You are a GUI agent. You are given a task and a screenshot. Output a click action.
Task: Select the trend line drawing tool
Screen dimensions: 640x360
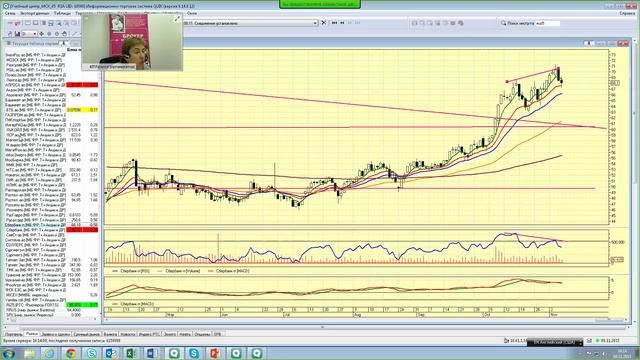pos(74,34)
